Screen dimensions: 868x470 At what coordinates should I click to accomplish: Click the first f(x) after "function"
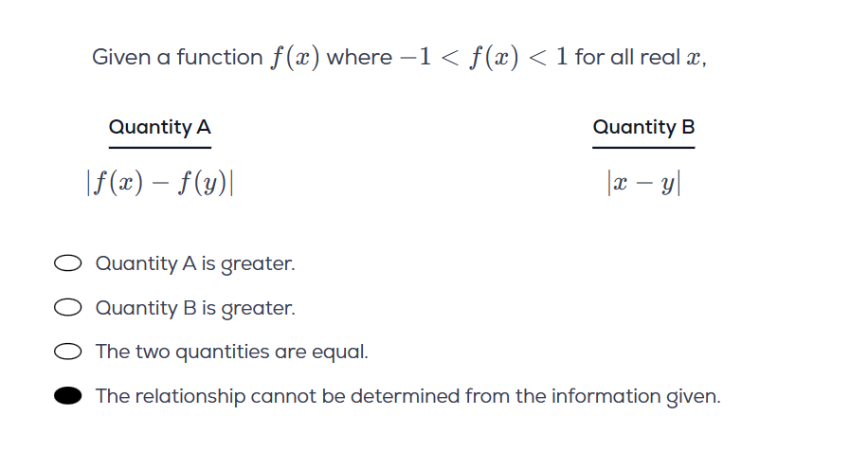[295, 57]
